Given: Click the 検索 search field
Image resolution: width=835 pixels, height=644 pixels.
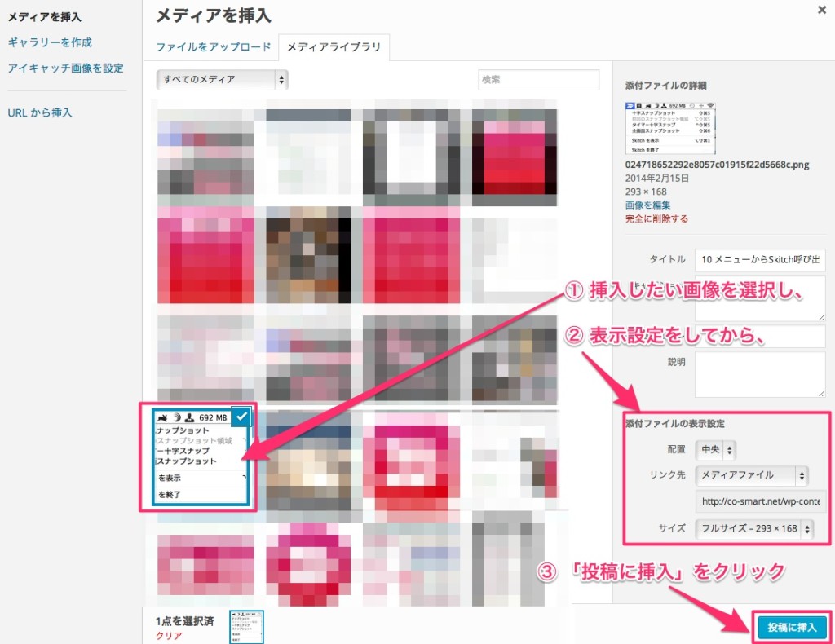Looking at the screenshot, I should [x=538, y=79].
